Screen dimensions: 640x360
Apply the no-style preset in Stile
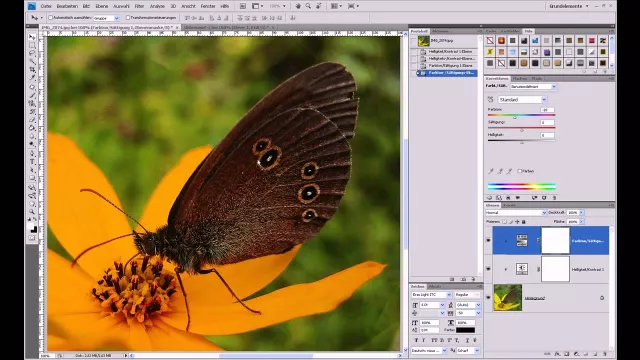pos(490,40)
